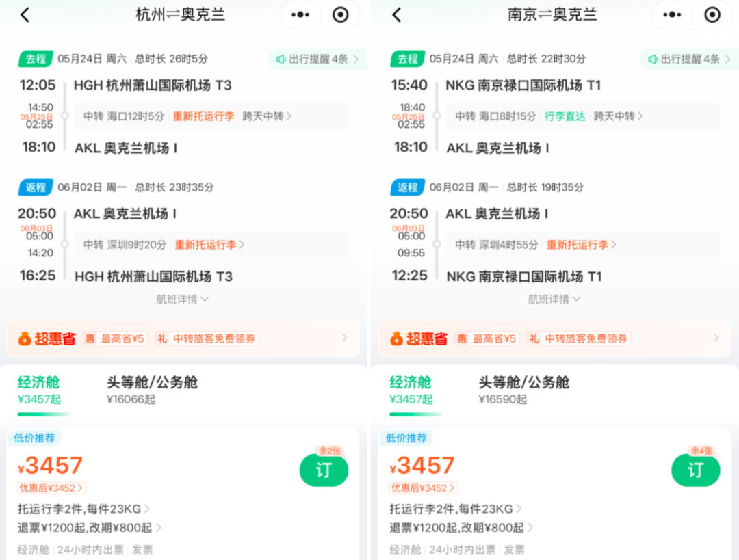Viewport: 739px width, 560px height.
Task: Tap 订 to book the ¥3457 Hangzhou flight
Action: pos(324,470)
